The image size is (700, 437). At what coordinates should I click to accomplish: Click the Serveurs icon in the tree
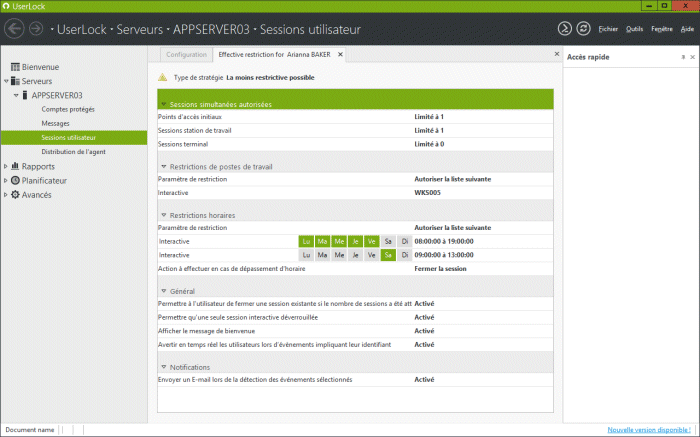click(x=15, y=81)
